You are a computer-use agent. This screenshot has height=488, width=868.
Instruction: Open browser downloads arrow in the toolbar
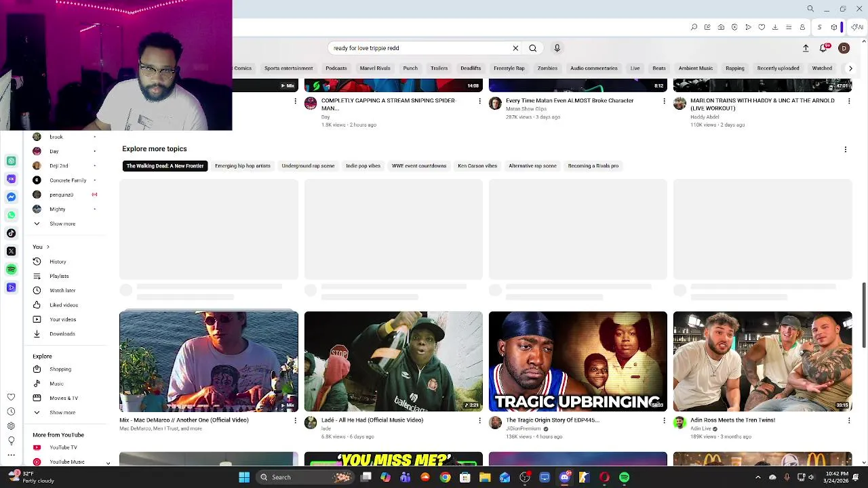tap(775, 27)
